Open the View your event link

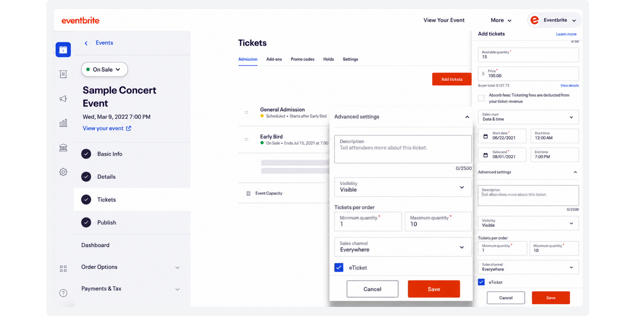click(107, 128)
